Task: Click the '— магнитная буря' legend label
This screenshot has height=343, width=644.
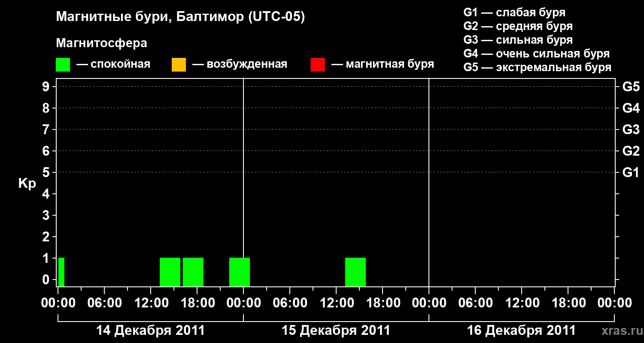Action: 383,64
